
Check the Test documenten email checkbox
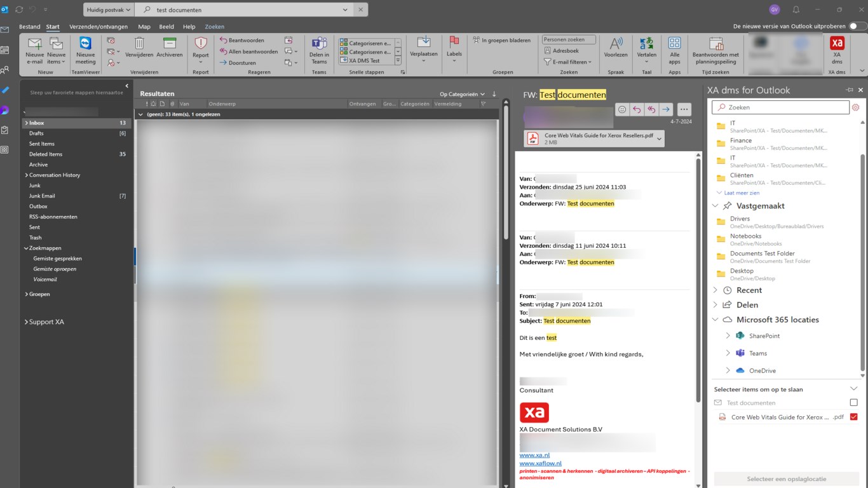pos(854,402)
